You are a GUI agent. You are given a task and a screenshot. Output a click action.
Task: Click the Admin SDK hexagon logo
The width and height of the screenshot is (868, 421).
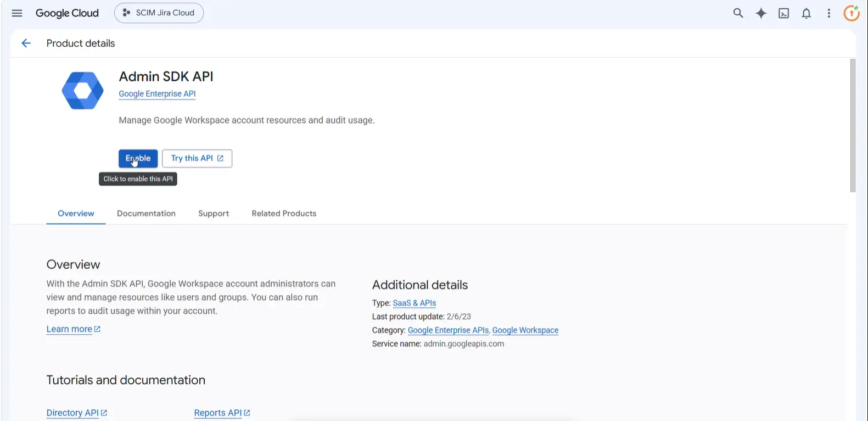pos(82,91)
